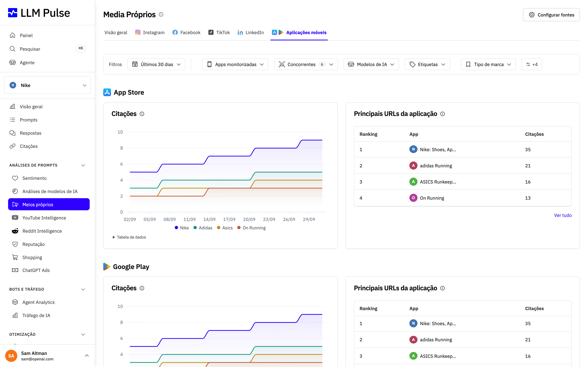Toggle the Adidas series in chart legend
Screen dimensions: 588x367
203,228
